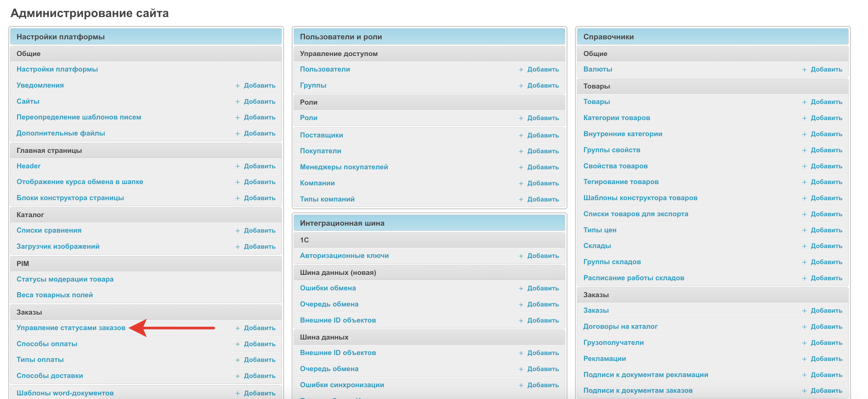Click the plus icon next to Уведомления
868x399 pixels.
[238, 86]
